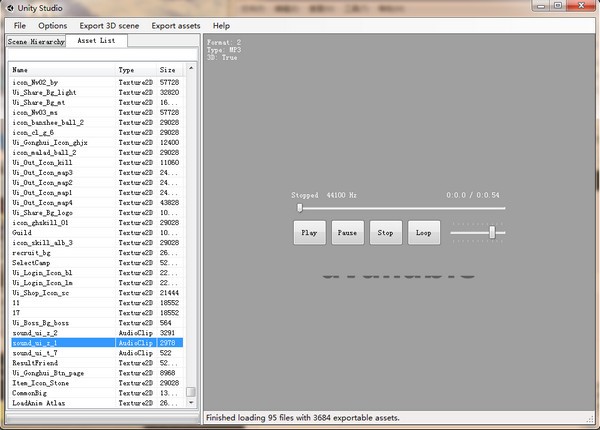
Task: Open the Export assets menu
Action: coord(176,26)
